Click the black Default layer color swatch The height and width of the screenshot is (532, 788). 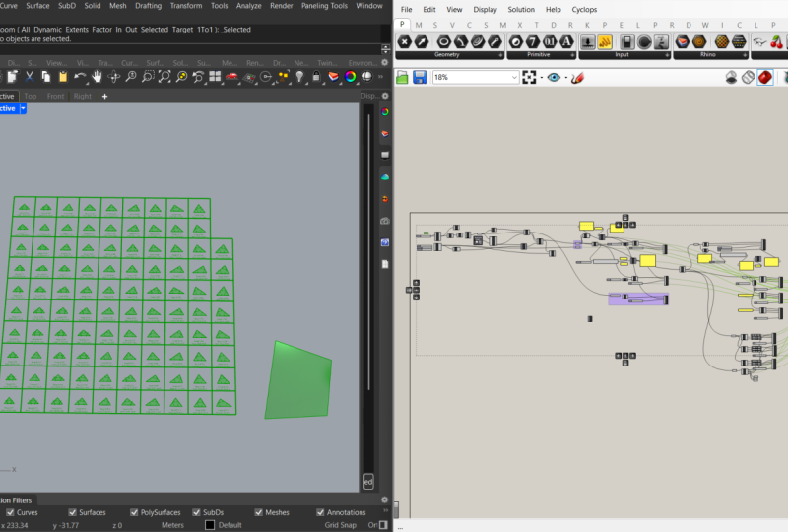pyautogui.click(x=210, y=525)
